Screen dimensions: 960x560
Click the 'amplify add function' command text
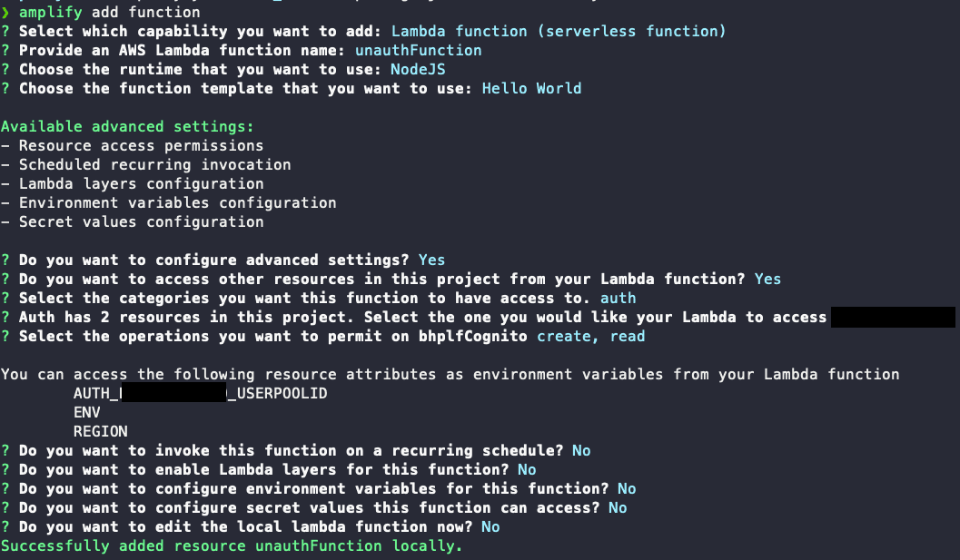[109, 13]
